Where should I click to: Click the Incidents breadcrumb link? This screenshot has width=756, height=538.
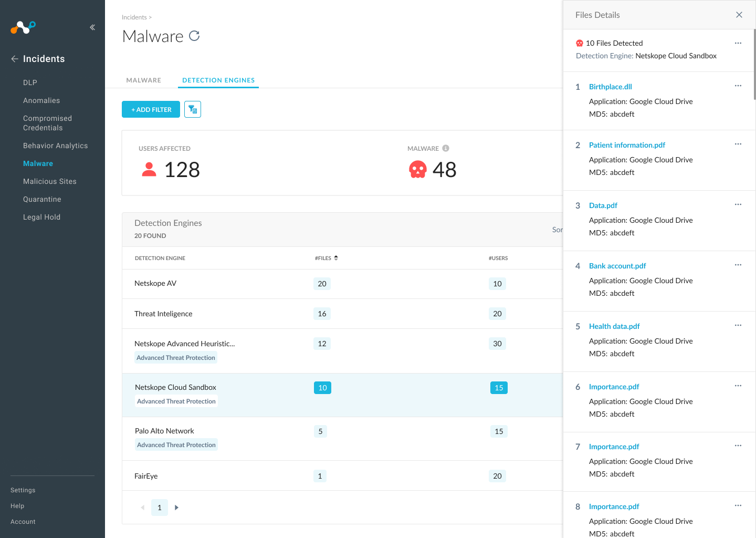pos(134,17)
